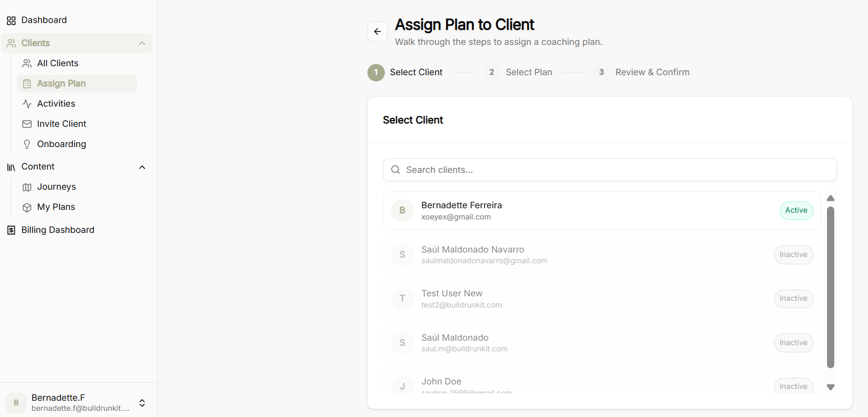Select saul.m@buildrunkit.com client row

pos(602,343)
